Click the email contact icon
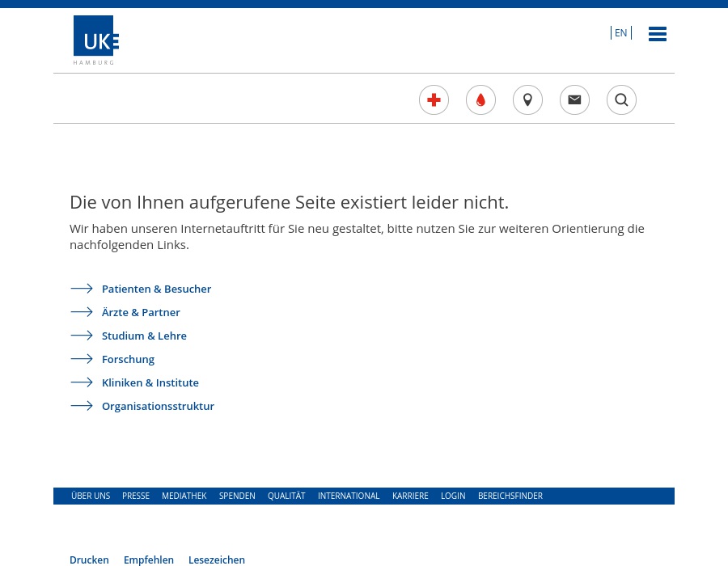Viewport: 728px width, 566px height. point(574,99)
